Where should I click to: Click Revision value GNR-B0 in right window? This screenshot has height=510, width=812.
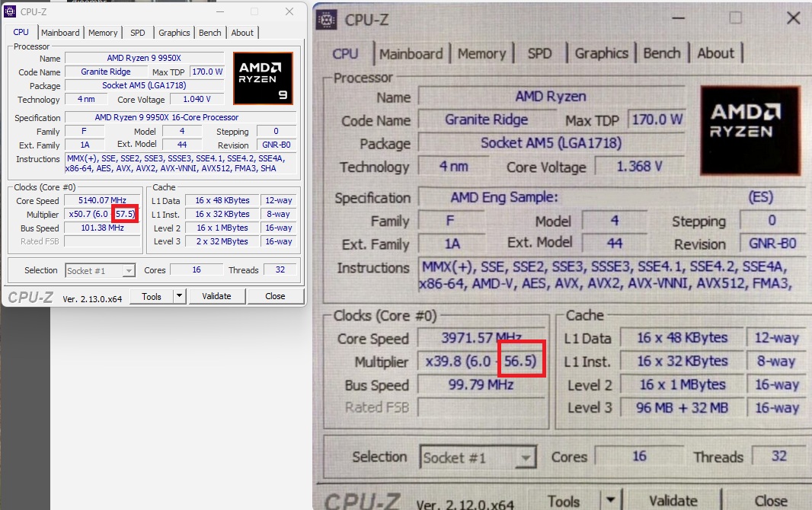tap(772, 244)
